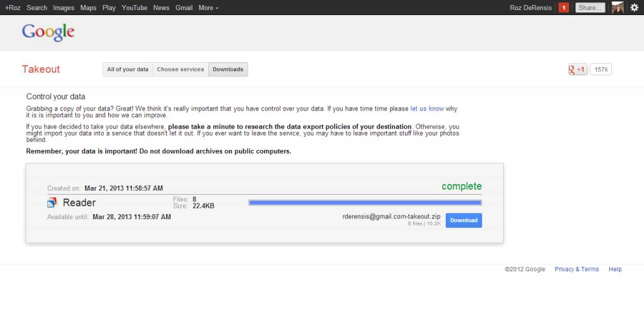This screenshot has height=319, width=644.
Task: Open the red notifications counter
Action: click(563, 8)
